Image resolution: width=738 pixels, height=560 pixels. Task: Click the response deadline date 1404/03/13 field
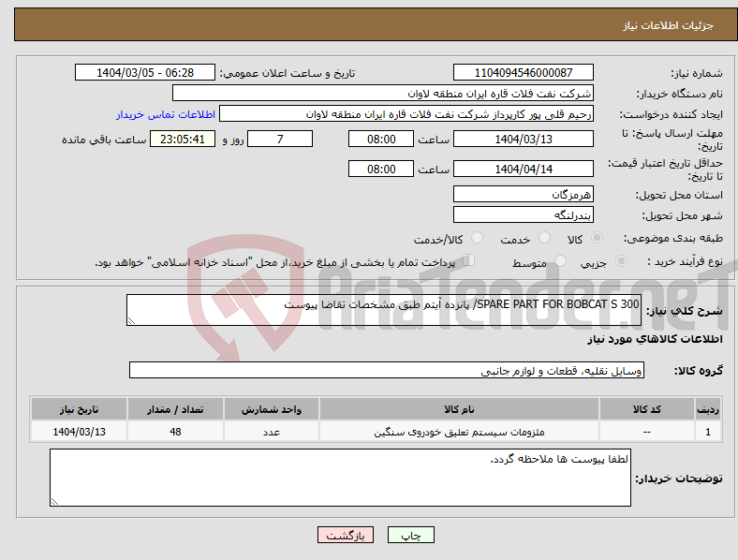tap(524, 139)
